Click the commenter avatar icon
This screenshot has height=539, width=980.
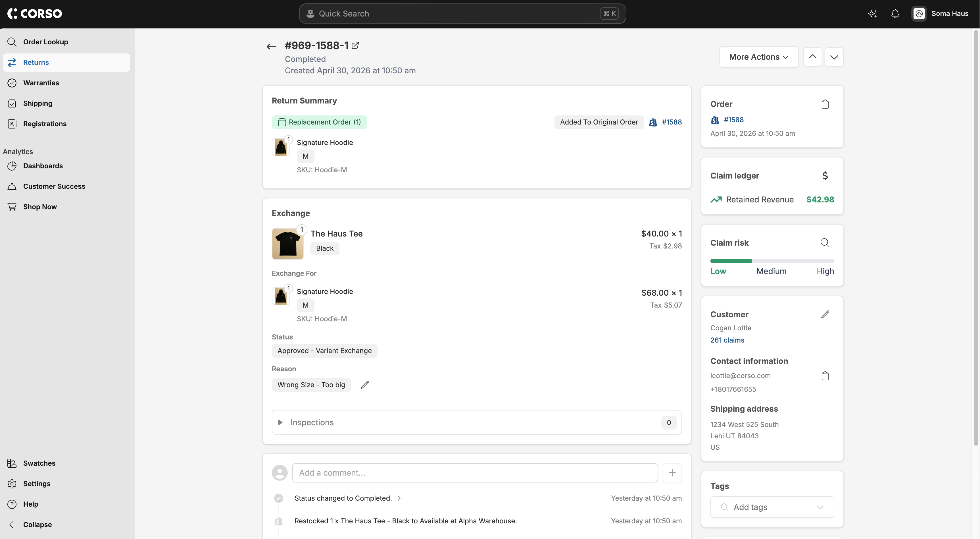280,473
